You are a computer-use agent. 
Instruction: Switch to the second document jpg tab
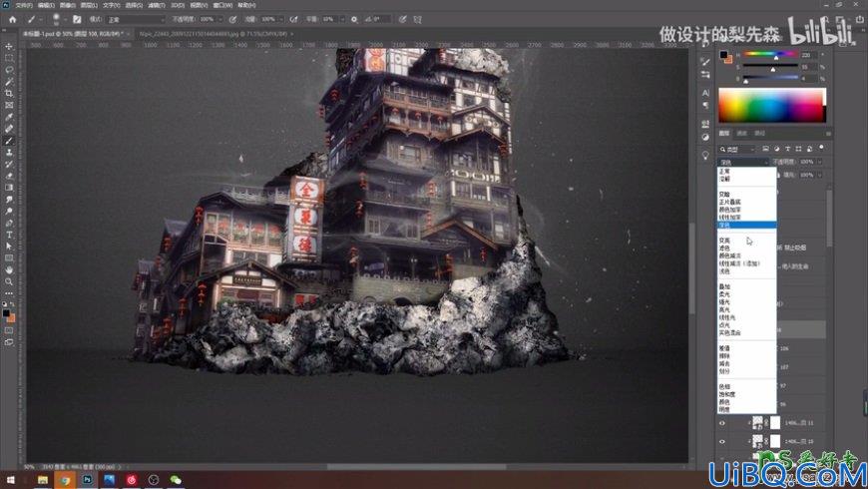click(214, 34)
